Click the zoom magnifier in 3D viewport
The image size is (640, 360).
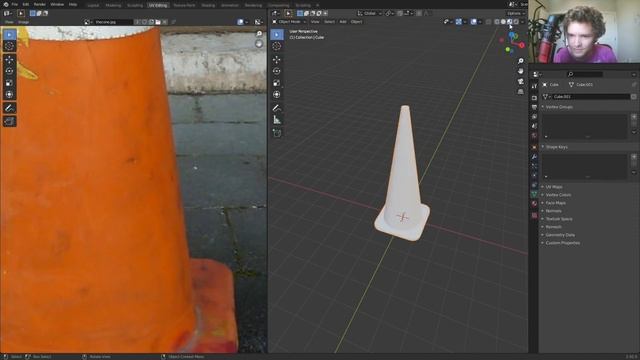(x=520, y=61)
